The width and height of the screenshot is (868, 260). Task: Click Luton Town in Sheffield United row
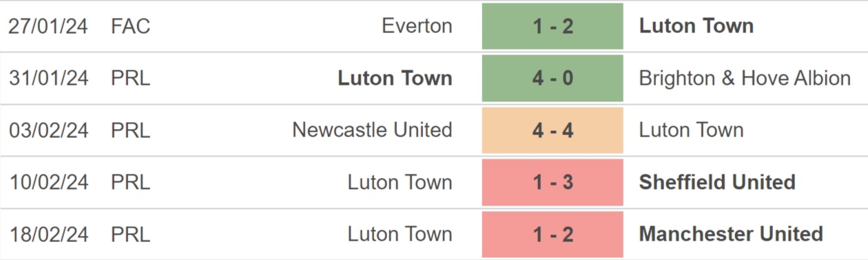(x=400, y=182)
